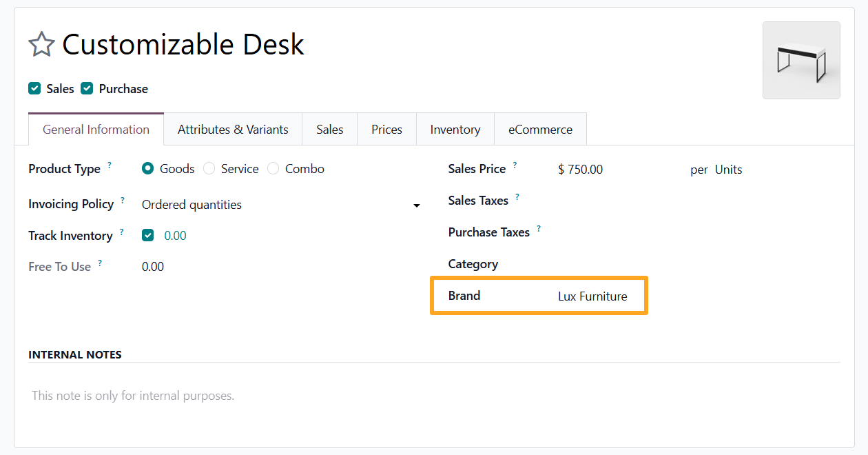Open the General Information tab

point(96,130)
